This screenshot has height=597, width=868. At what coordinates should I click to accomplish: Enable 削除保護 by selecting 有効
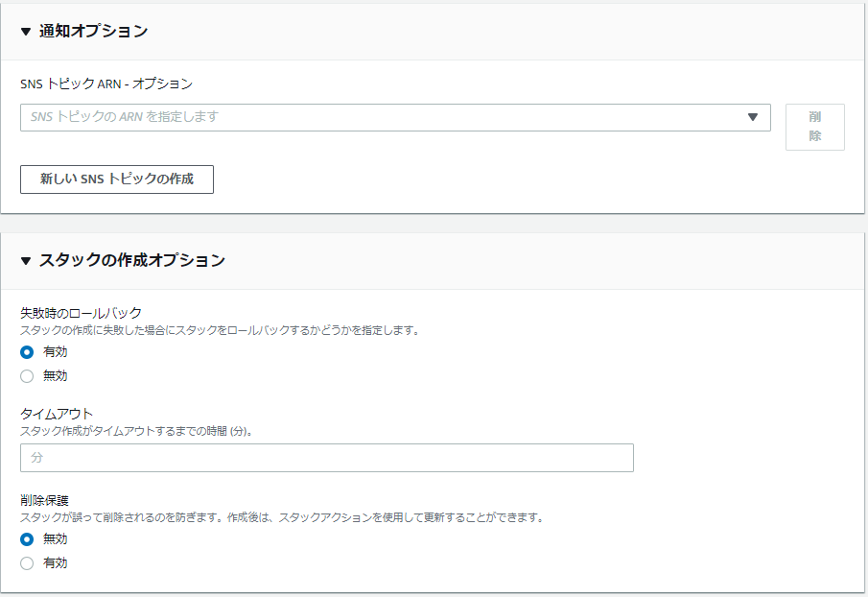(27, 562)
